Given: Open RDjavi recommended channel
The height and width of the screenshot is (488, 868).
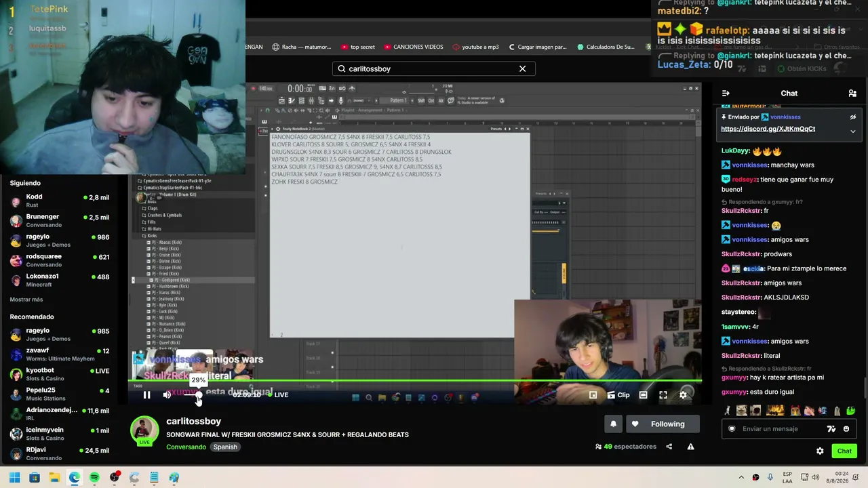Looking at the screenshot, I should pyautogui.click(x=60, y=453).
